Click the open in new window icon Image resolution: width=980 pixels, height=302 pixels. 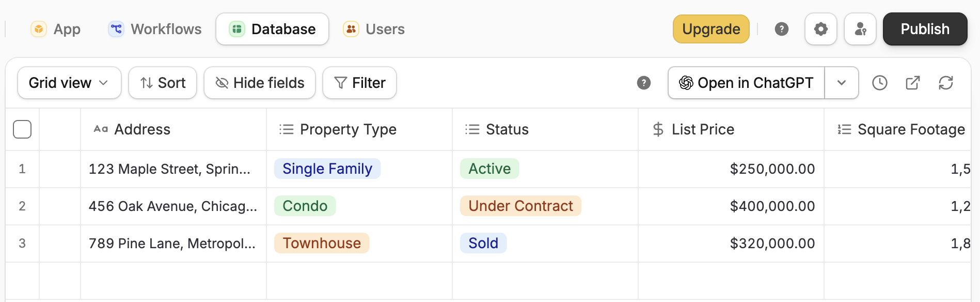[913, 83]
